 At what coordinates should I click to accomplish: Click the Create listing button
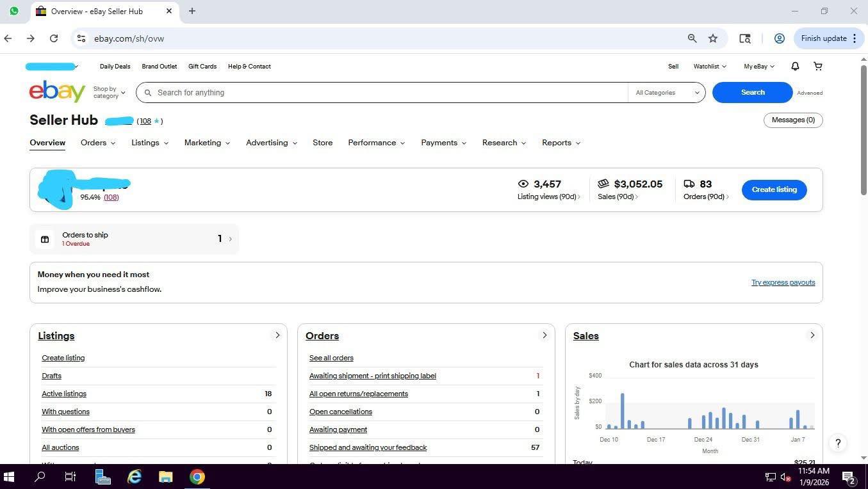774,189
